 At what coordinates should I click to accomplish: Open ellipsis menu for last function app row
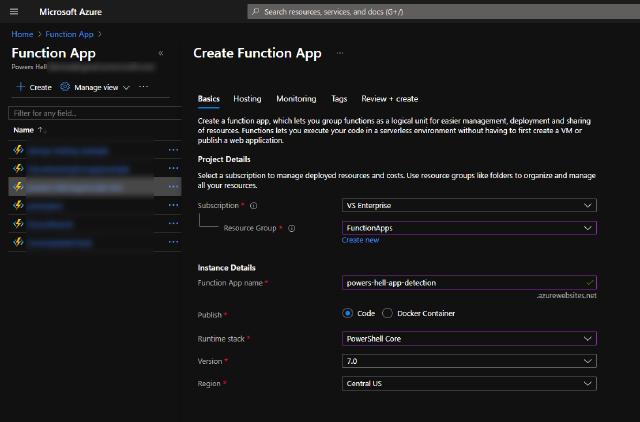click(173, 242)
